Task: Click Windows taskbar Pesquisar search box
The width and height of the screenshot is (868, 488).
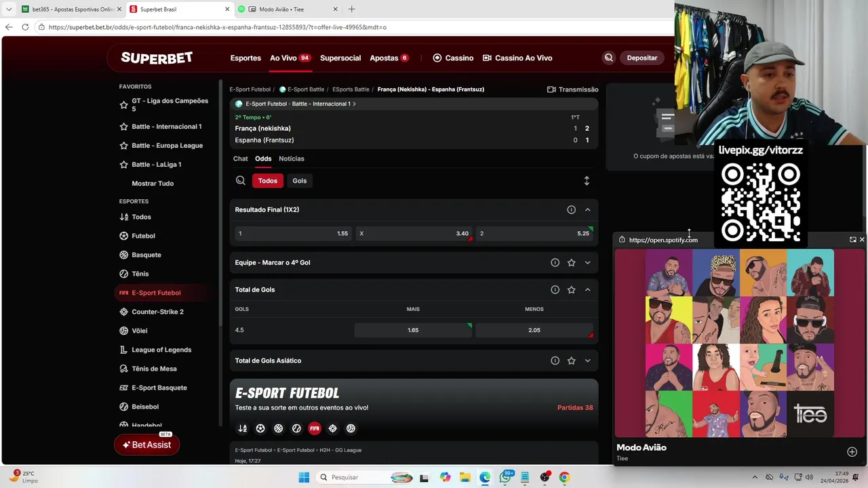Action: (x=365, y=477)
